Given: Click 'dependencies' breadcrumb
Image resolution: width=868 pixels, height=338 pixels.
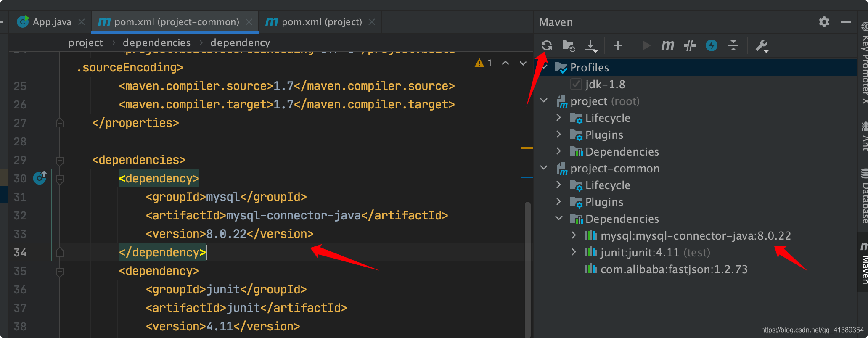Looking at the screenshot, I should pyautogui.click(x=156, y=43).
